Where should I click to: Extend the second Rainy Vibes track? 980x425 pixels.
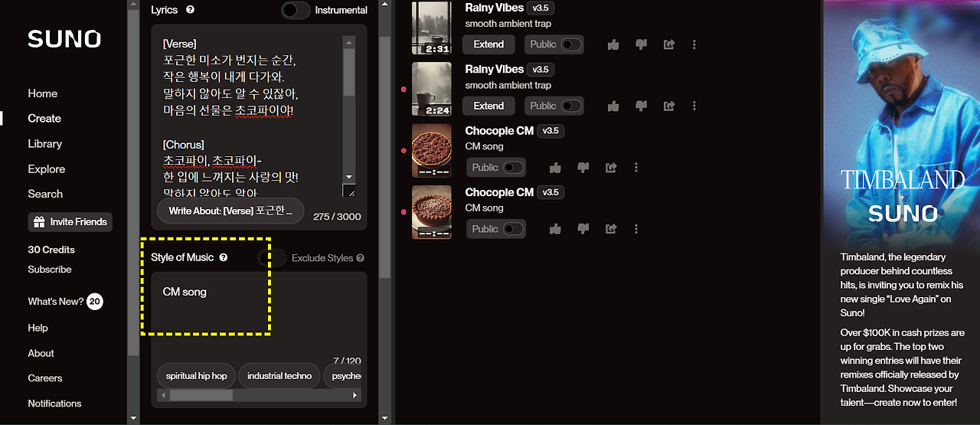click(488, 106)
